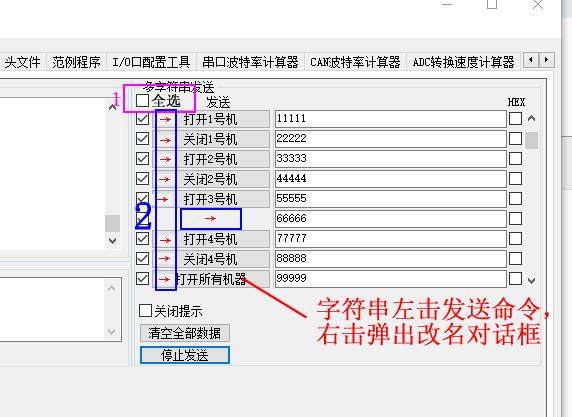Click the input field containing 11111
The width and height of the screenshot is (572, 417).
tap(391, 119)
